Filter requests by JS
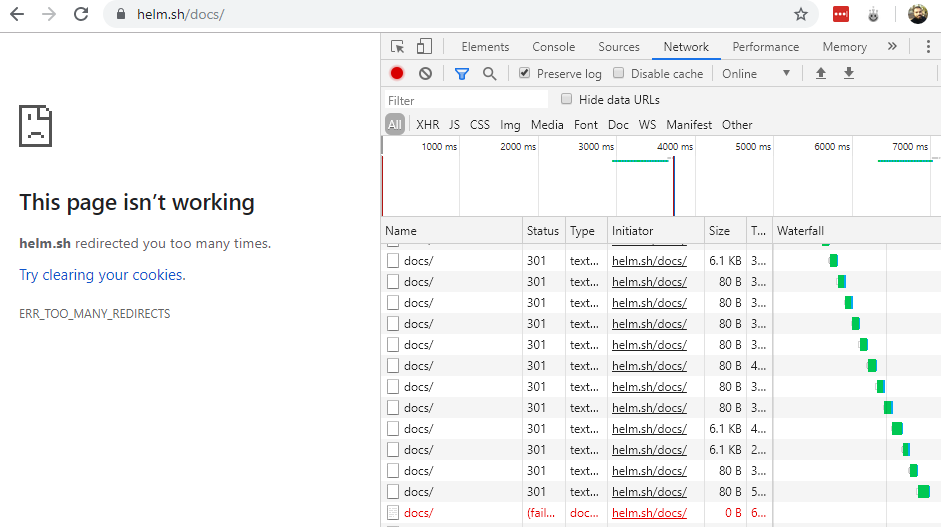The height and width of the screenshot is (527, 941). coord(454,125)
